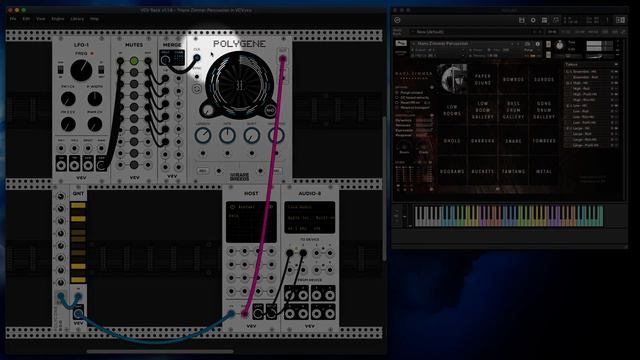Open the Core Audio driver dropdown on AUDIO-8

point(309,207)
